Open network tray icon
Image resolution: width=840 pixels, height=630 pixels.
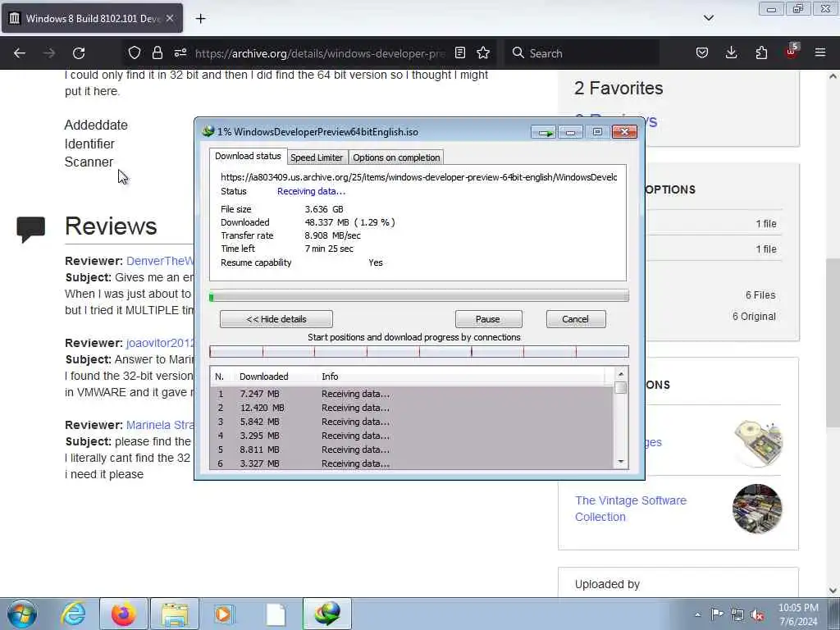click(737, 615)
